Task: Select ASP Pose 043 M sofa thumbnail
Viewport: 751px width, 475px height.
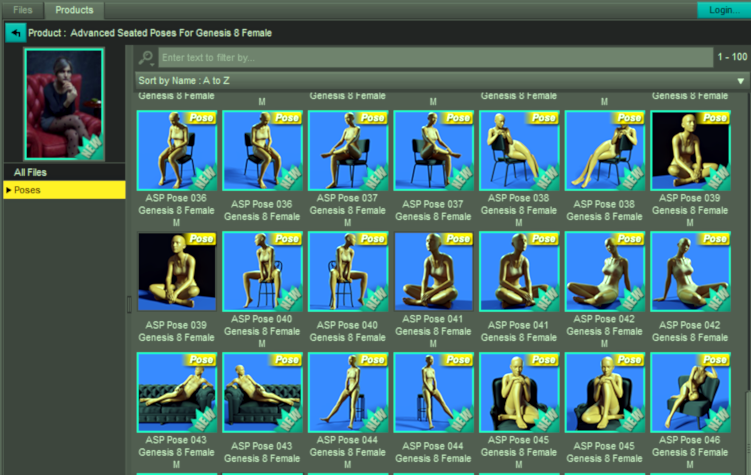Action: (x=177, y=393)
